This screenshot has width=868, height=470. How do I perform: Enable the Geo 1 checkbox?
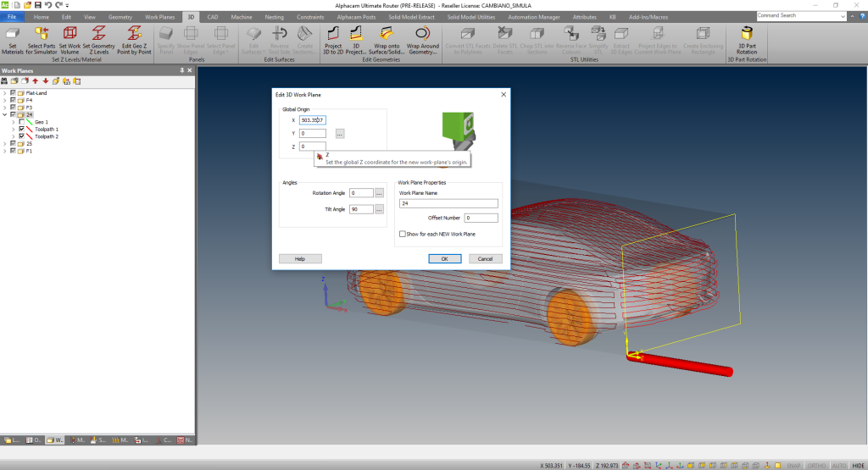[x=21, y=122]
